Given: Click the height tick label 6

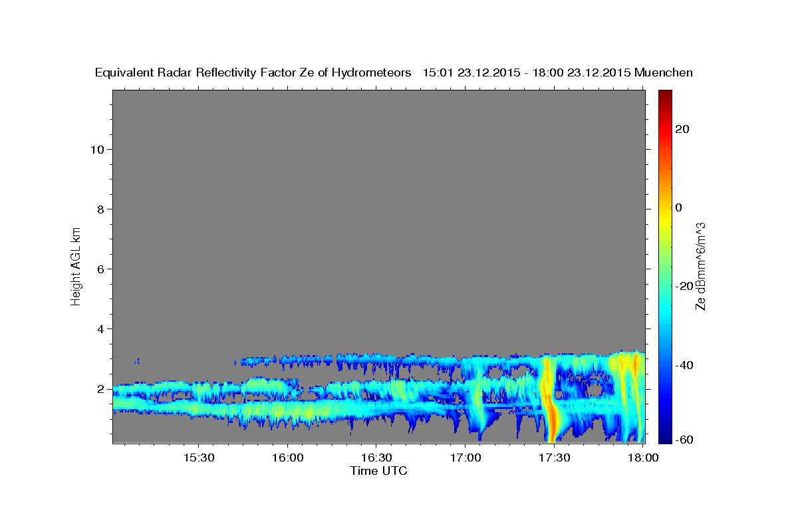Looking at the screenshot, I should 101,269.
